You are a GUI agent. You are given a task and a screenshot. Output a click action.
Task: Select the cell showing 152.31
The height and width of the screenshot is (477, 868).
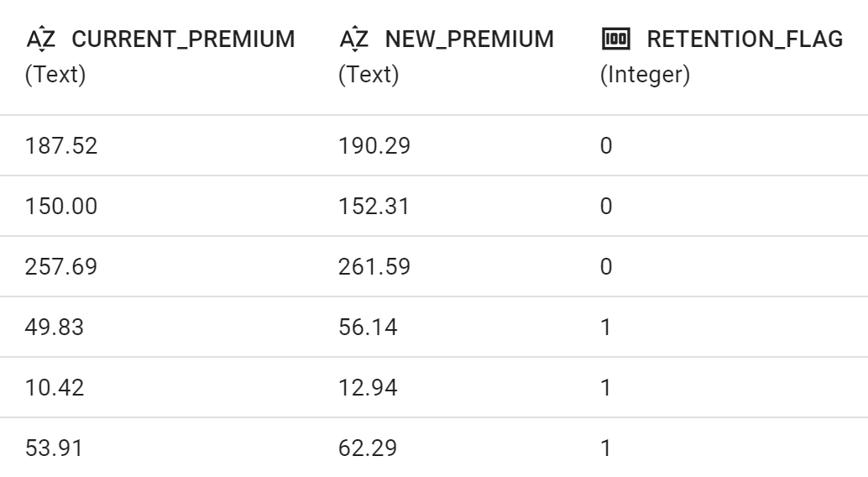(x=374, y=206)
